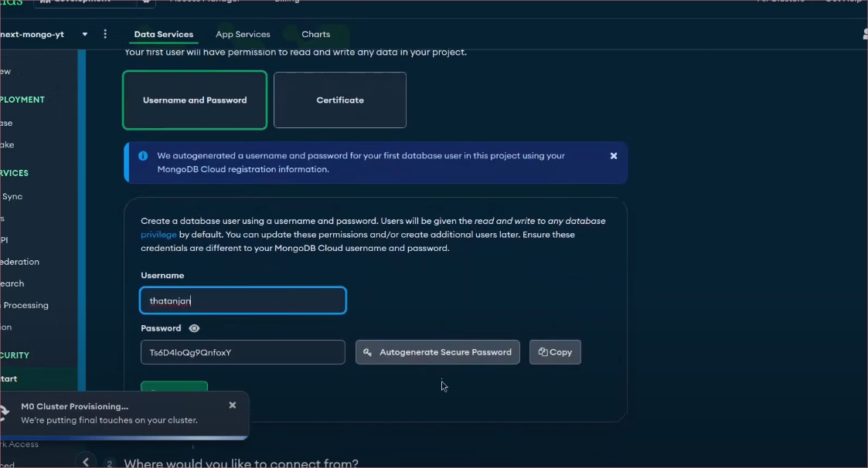This screenshot has width=868, height=468.
Task: Open the privilege link
Action: tap(158, 235)
